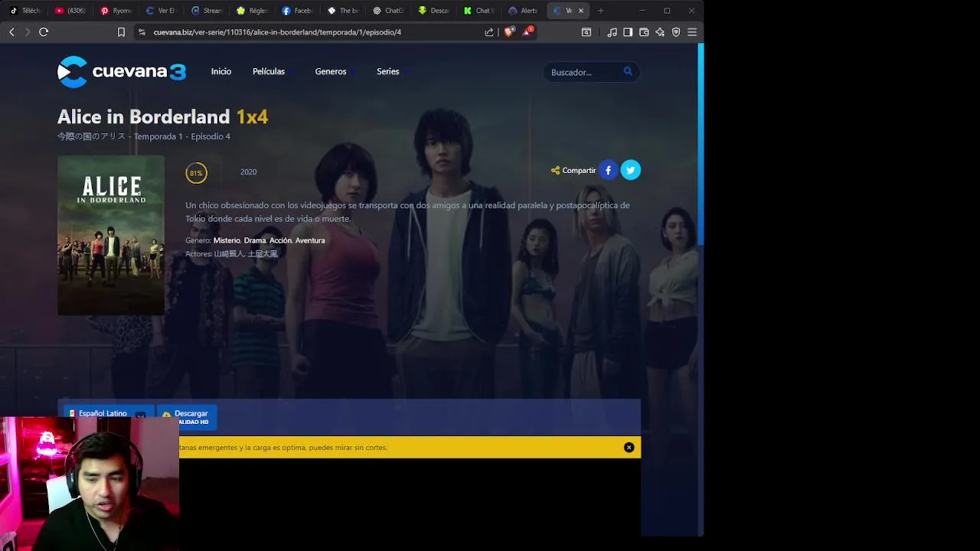Image resolution: width=980 pixels, height=551 pixels.
Task: Bookmark this page with the bookmark icon
Action: point(121,32)
